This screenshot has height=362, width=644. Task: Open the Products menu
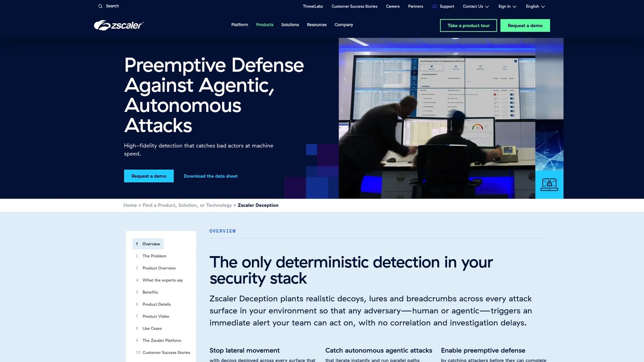(265, 25)
